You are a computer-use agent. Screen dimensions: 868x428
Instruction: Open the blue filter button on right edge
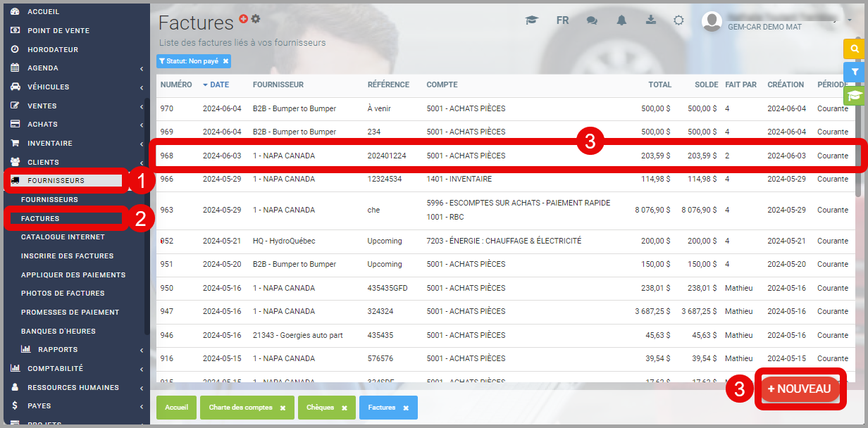854,72
